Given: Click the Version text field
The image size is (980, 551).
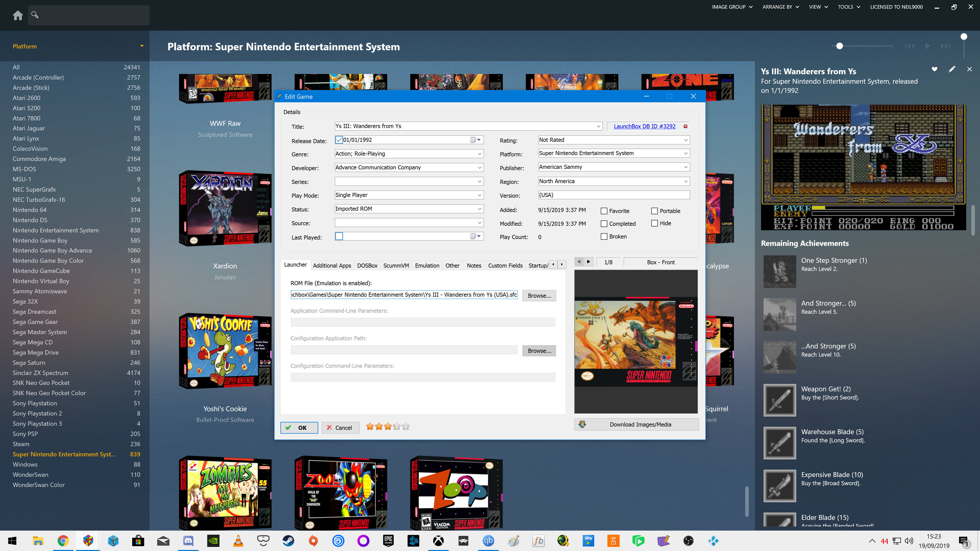Looking at the screenshot, I should 614,195.
